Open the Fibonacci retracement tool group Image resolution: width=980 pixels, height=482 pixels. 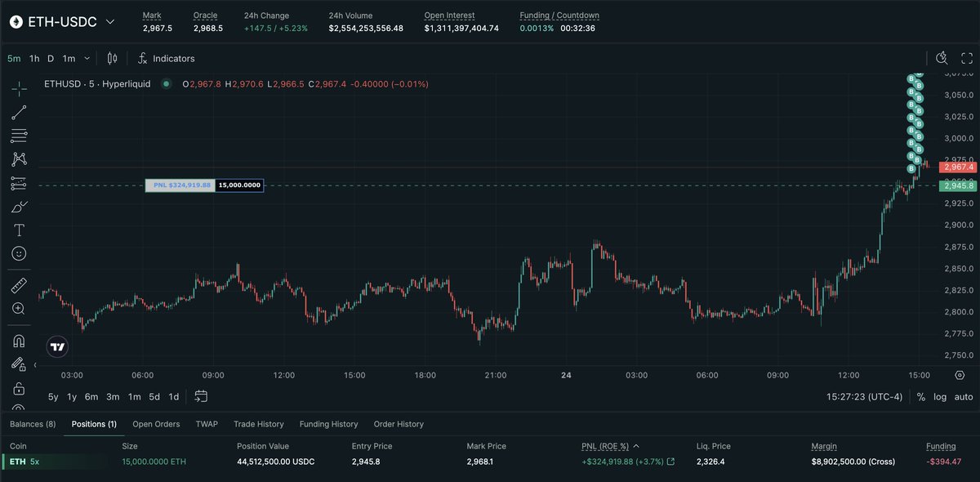pyautogui.click(x=19, y=136)
